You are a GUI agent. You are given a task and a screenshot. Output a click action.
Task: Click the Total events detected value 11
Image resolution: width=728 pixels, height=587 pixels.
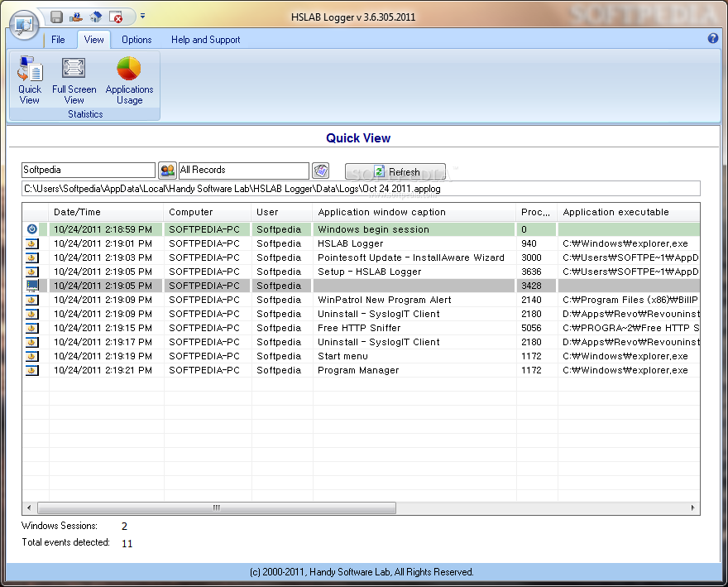[x=127, y=543]
